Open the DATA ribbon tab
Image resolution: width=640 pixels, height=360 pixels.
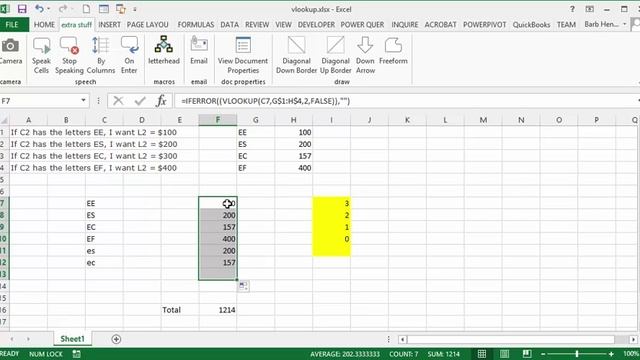click(x=229, y=24)
